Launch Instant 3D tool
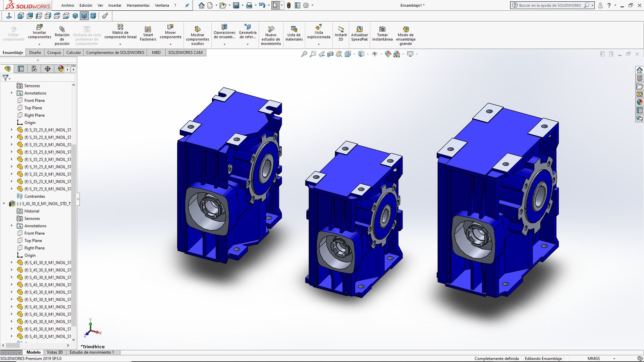The height and width of the screenshot is (362, 644). 340,34
